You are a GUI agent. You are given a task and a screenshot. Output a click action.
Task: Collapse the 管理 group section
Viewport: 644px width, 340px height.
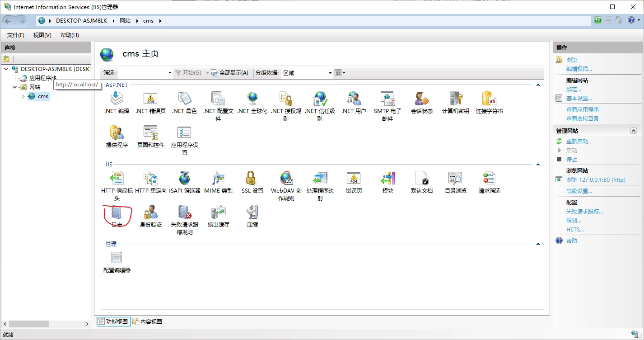point(538,244)
